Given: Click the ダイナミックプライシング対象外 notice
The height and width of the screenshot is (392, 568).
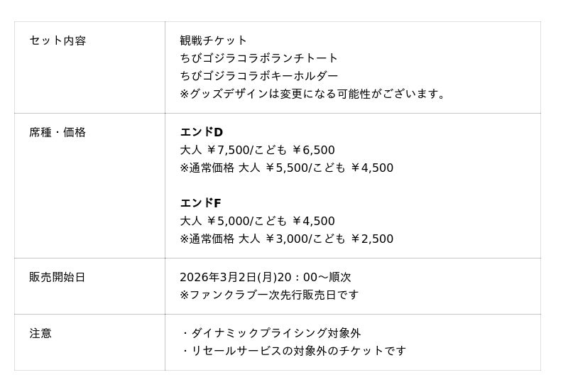Looking at the screenshot, I should 271,333.
